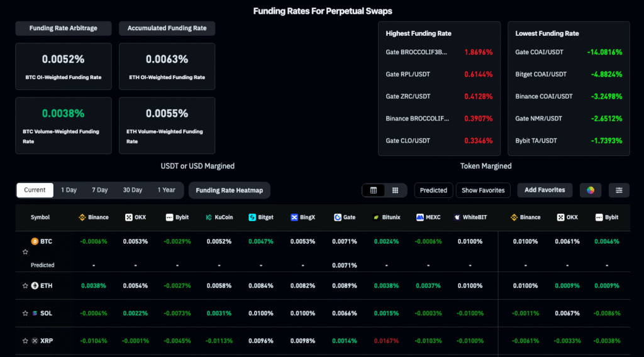The width and height of the screenshot is (644, 357).
Task: Click the BingX exchange logo
Action: (x=294, y=217)
